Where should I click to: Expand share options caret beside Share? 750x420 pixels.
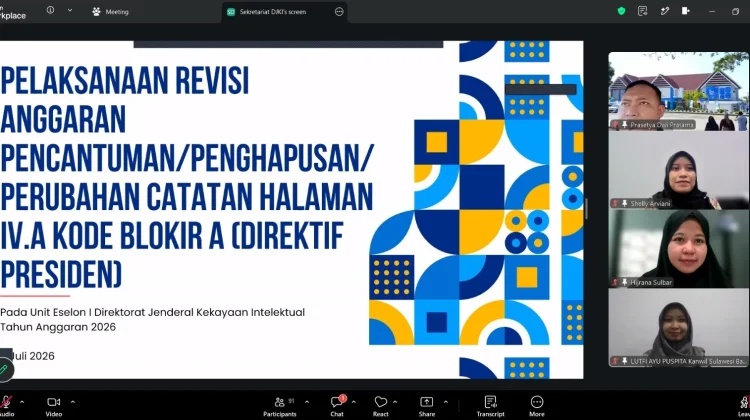(x=445, y=402)
